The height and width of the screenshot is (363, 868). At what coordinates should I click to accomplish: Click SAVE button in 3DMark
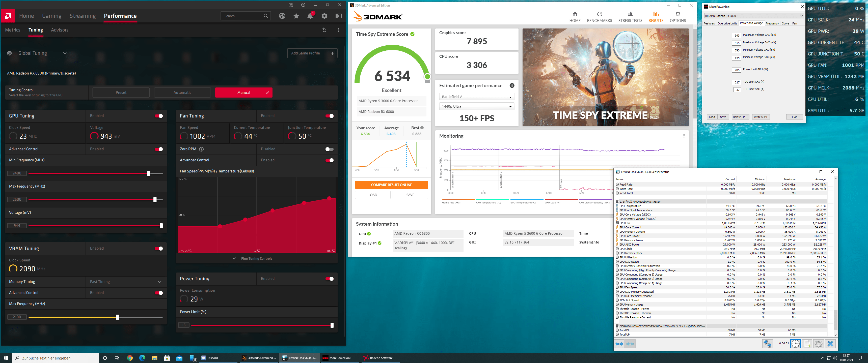(x=410, y=195)
